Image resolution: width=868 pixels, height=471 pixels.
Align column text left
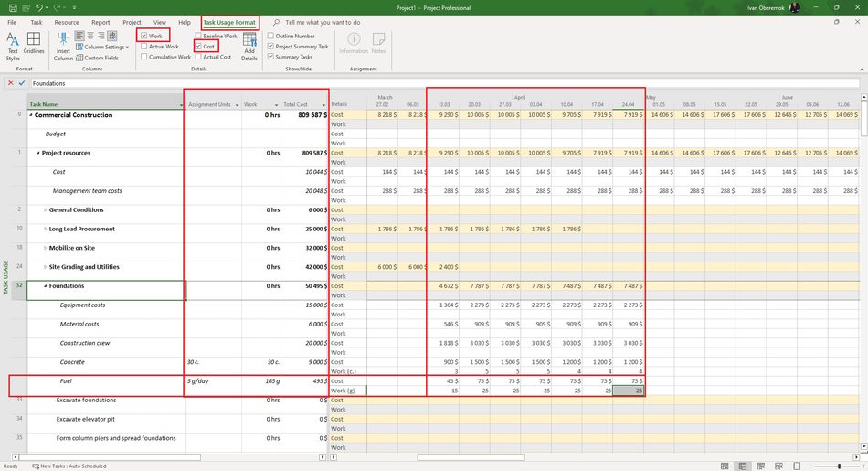[79, 36]
